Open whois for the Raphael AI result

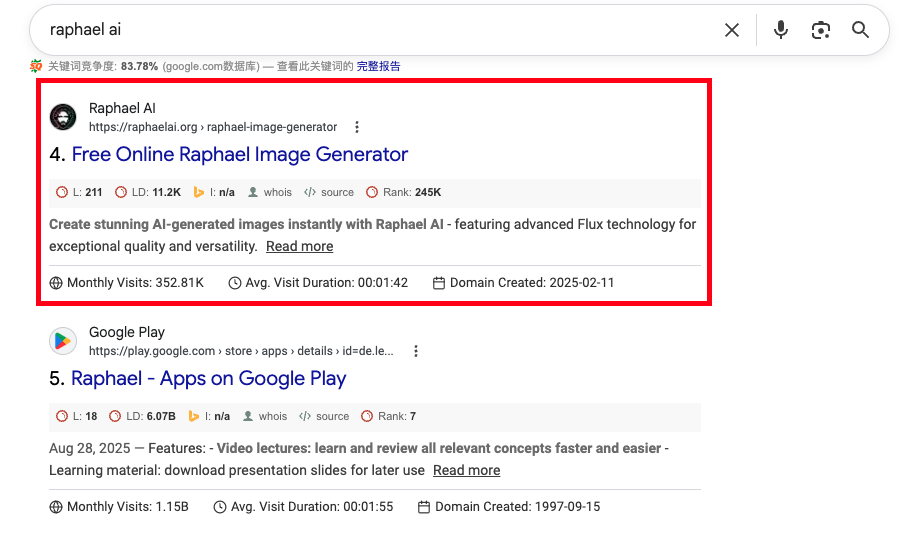(x=270, y=192)
